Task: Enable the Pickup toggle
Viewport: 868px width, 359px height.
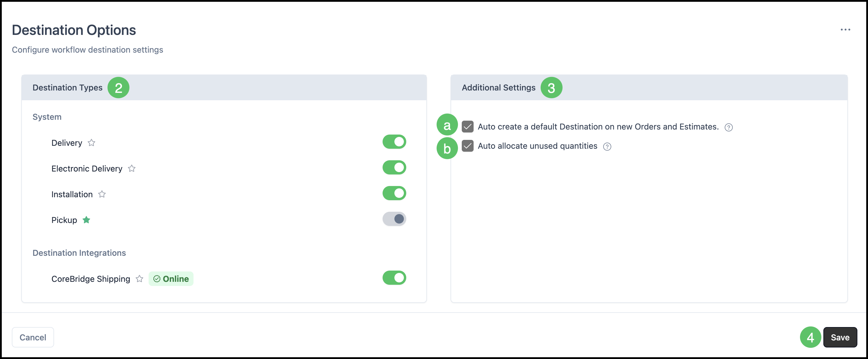Action: pyautogui.click(x=394, y=219)
